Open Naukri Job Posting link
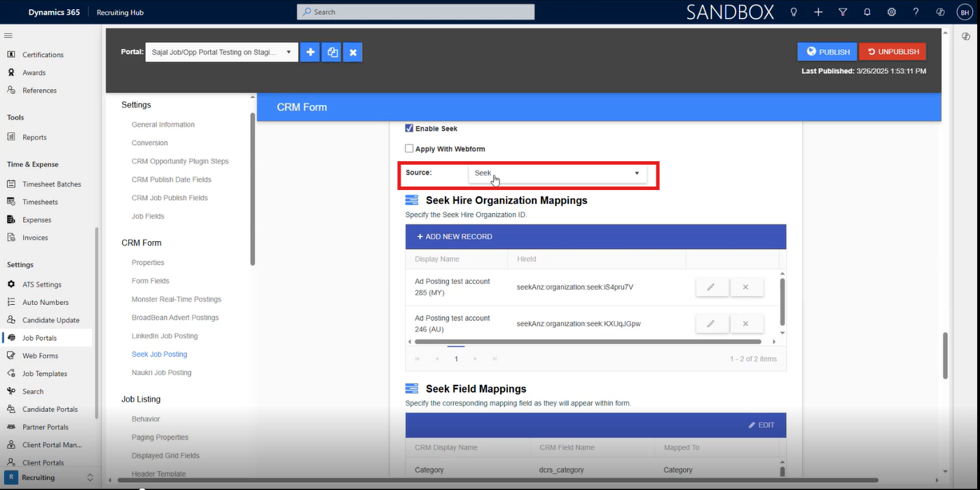This screenshot has width=980, height=490. pyautogui.click(x=161, y=372)
